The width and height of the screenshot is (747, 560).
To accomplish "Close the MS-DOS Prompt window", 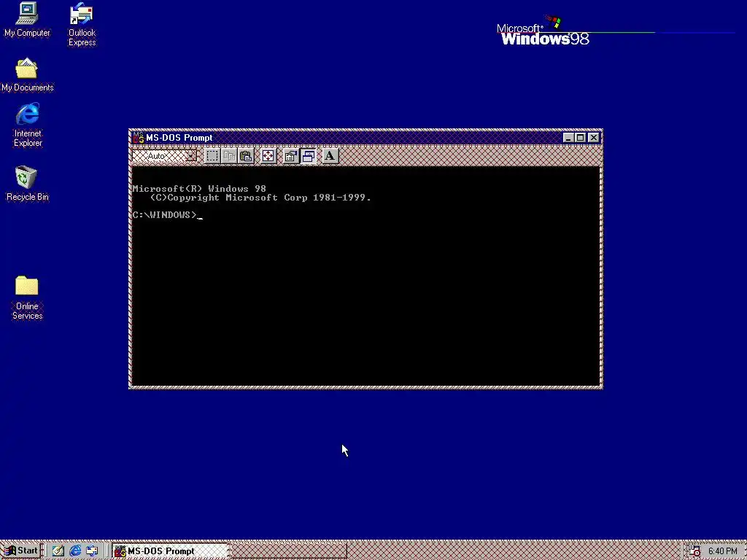I will pyautogui.click(x=593, y=138).
